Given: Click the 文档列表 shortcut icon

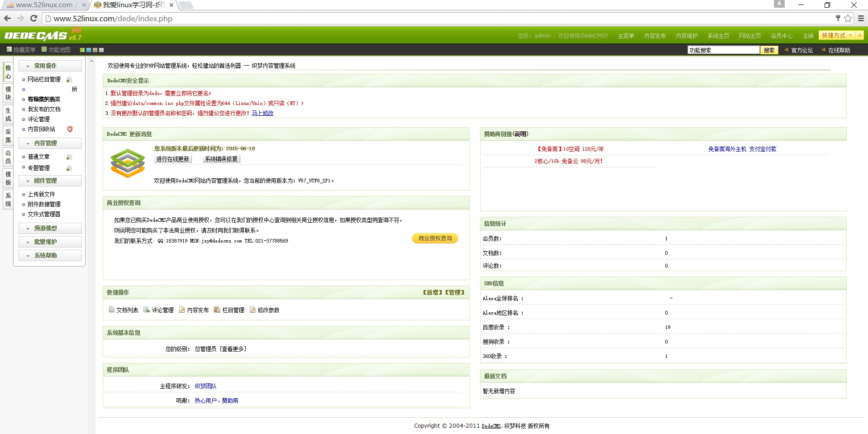Looking at the screenshot, I should (111, 310).
